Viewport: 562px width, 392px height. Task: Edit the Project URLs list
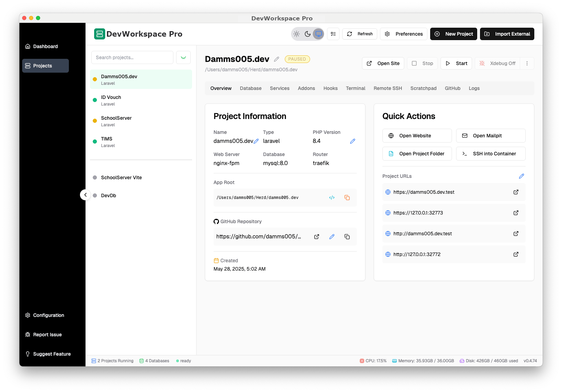pos(522,176)
